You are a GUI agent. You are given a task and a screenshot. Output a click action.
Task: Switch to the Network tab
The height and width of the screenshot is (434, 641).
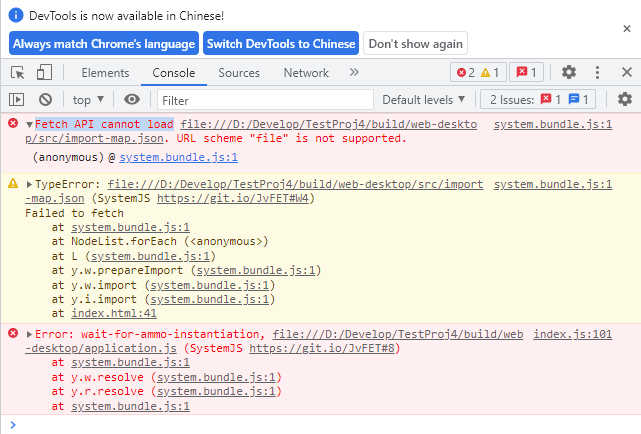pyautogui.click(x=305, y=73)
